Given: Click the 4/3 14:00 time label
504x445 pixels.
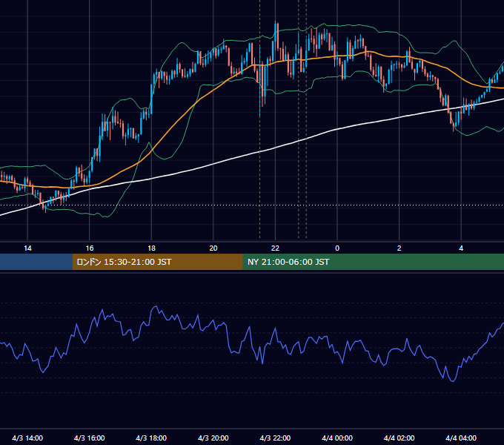Looking at the screenshot, I should click(27, 438).
